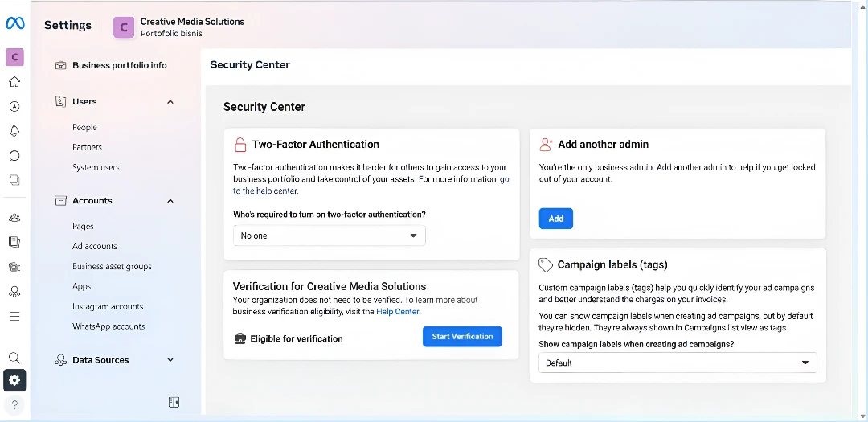868x422 pixels.
Task: Select Ad accounts in sidebar
Action: point(95,247)
